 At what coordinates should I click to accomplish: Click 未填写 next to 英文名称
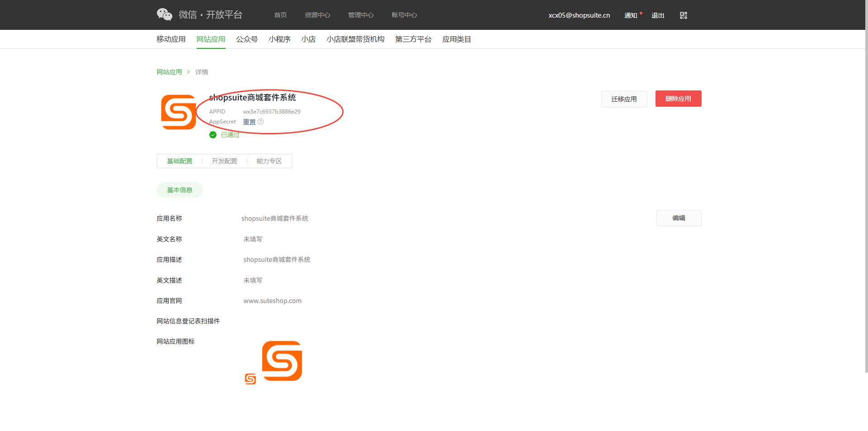coord(253,239)
